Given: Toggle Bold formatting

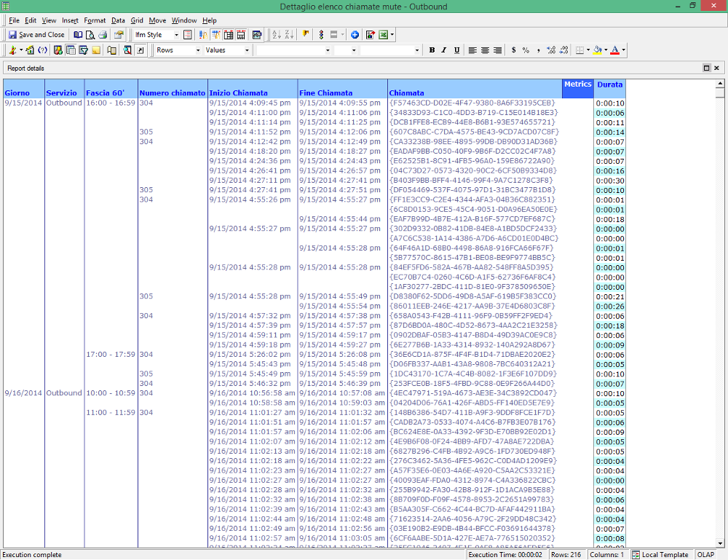Looking at the screenshot, I should (432, 50).
